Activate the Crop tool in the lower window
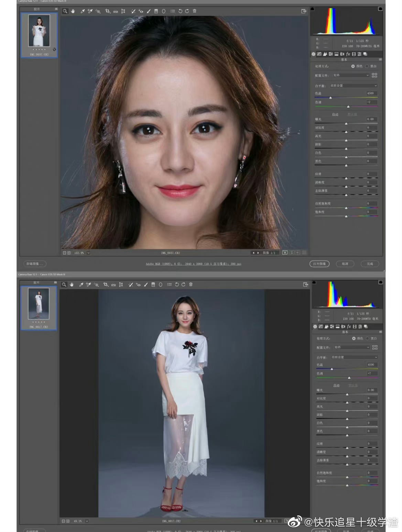Viewport: 402px width, 532px height. [106, 285]
